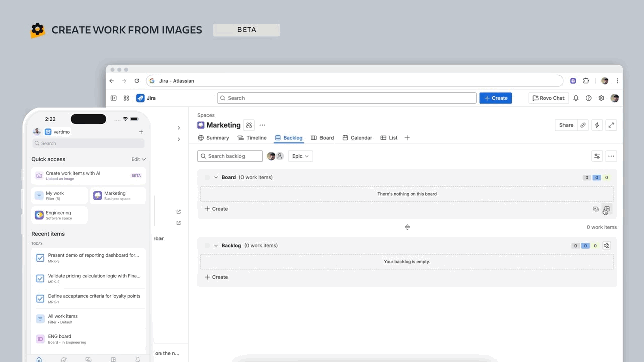This screenshot has height=362, width=644.
Task: Click the Share button
Action: click(x=566, y=125)
